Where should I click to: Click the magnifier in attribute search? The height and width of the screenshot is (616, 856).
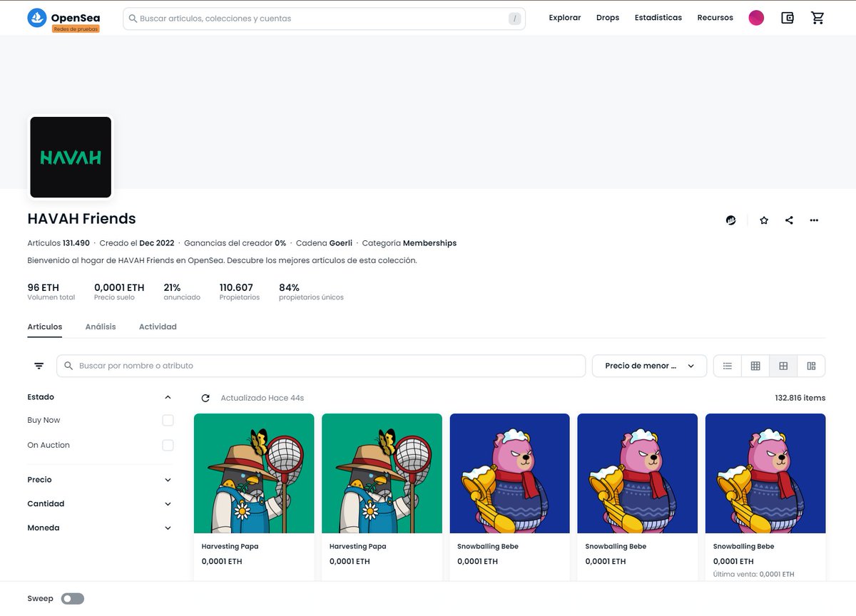click(x=68, y=366)
